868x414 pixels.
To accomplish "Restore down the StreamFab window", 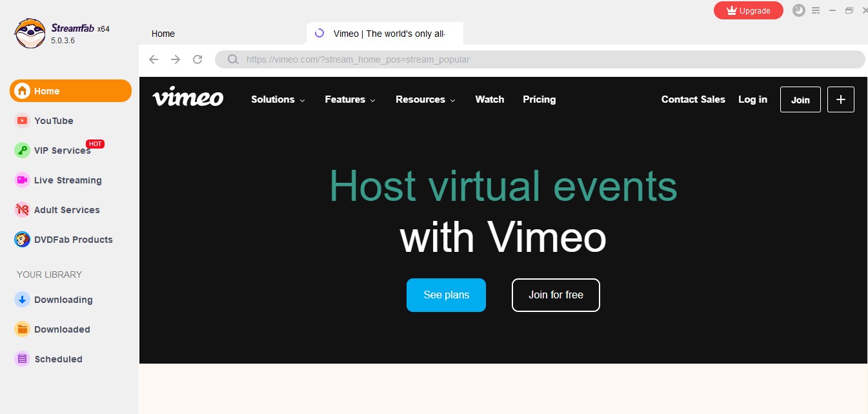I will click(849, 10).
